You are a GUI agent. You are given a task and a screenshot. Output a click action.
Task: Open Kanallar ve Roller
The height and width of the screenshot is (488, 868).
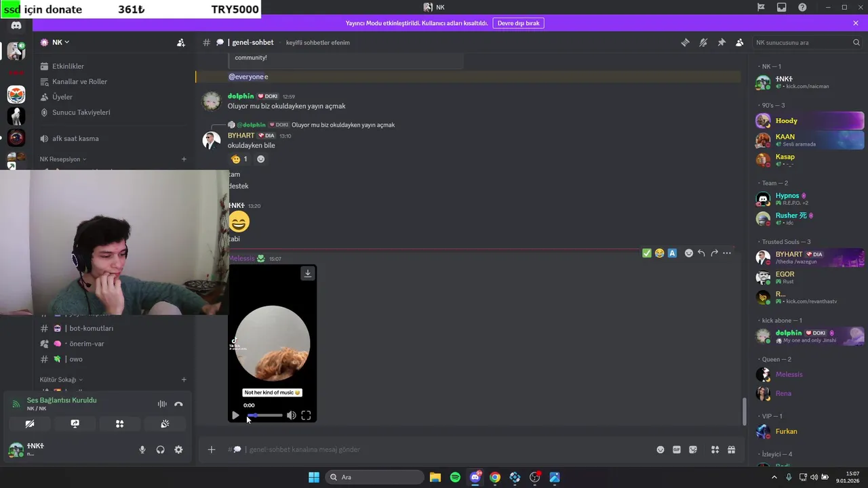[x=79, y=81]
